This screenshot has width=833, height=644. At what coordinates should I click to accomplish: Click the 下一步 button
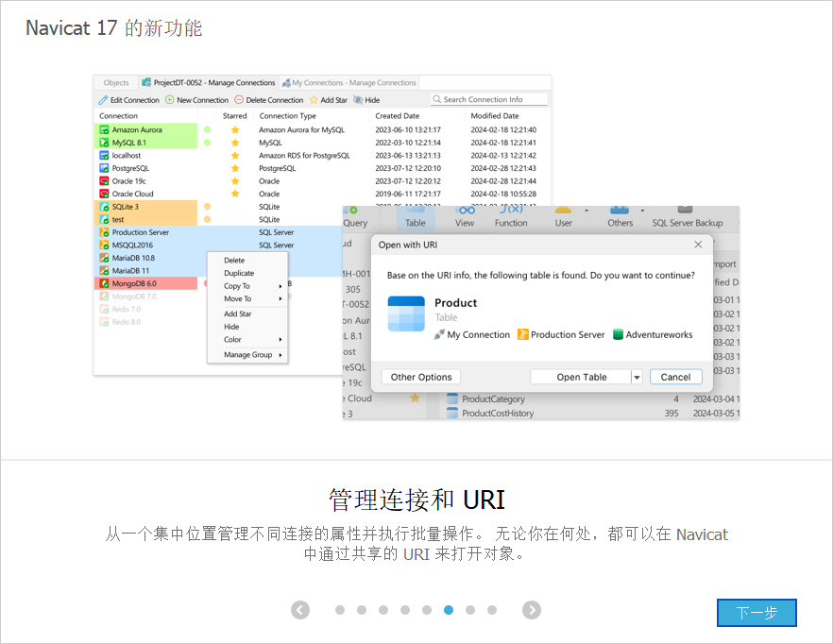tap(756, 613)
